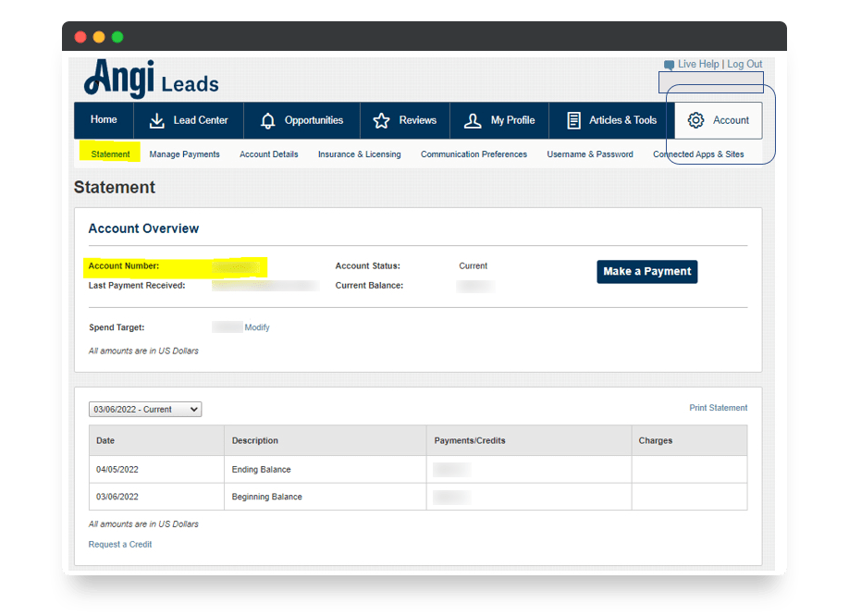This screenshot has width=849, height=616.
Task: Switch to the Manage Payments tab
Action: [184, 154]
